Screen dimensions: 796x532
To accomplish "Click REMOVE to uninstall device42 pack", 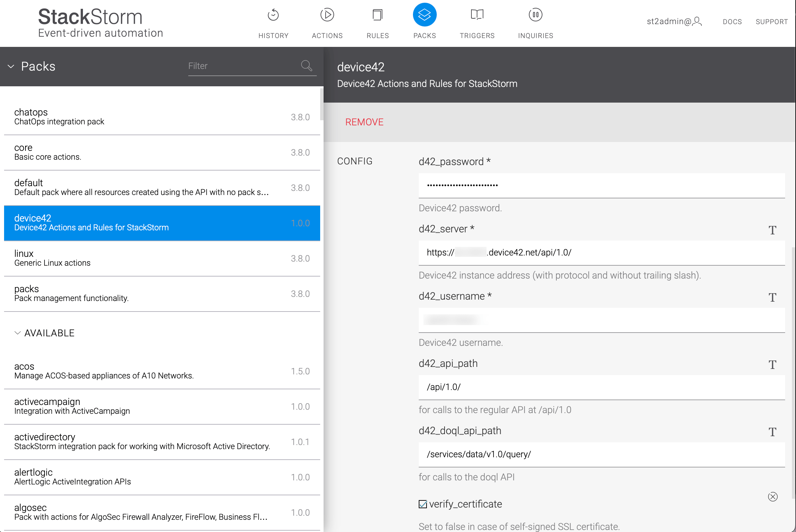I will (x=364, y=122).
